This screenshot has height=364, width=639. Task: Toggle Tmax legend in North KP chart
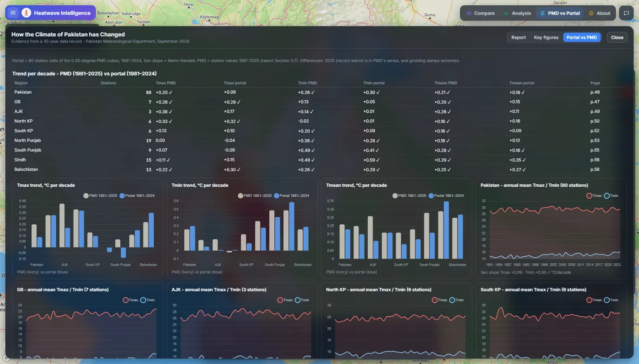pyautogui.click(x=440, y=300)
